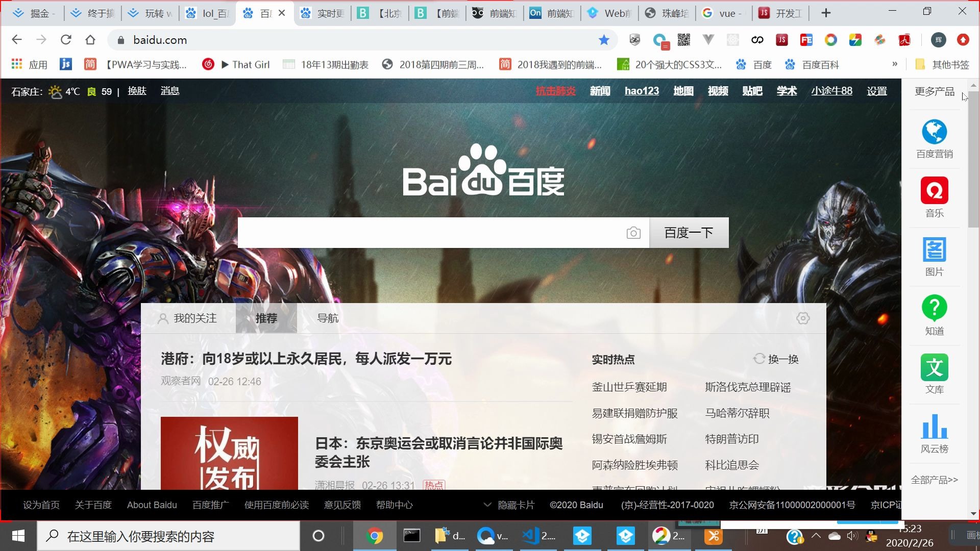Reload the page

coord(66,40)
